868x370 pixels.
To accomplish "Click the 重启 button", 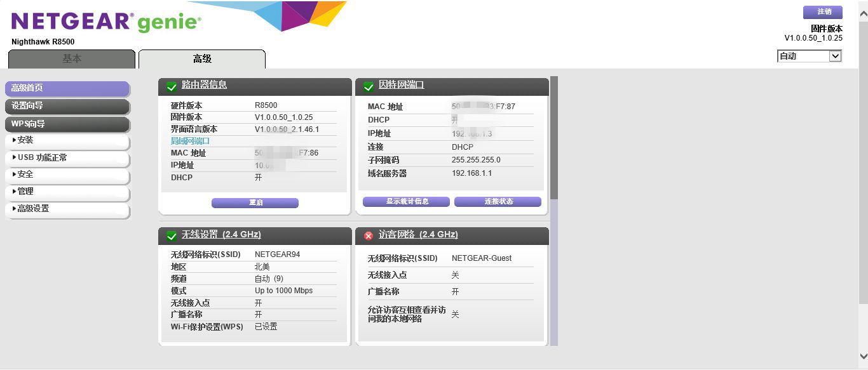I will pos(255,202).
